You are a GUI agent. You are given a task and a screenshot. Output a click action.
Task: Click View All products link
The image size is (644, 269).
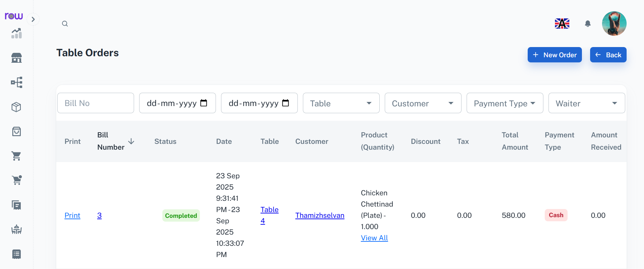point(374,238)
